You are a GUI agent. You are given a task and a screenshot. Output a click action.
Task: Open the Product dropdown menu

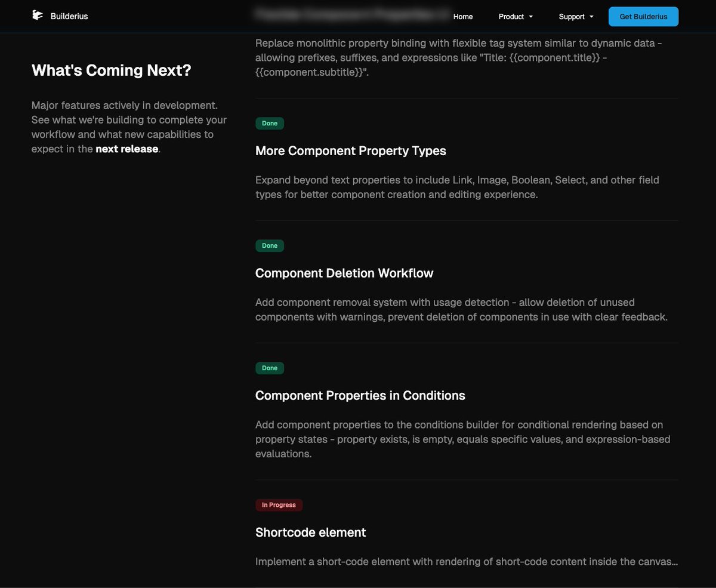(511, 17)
